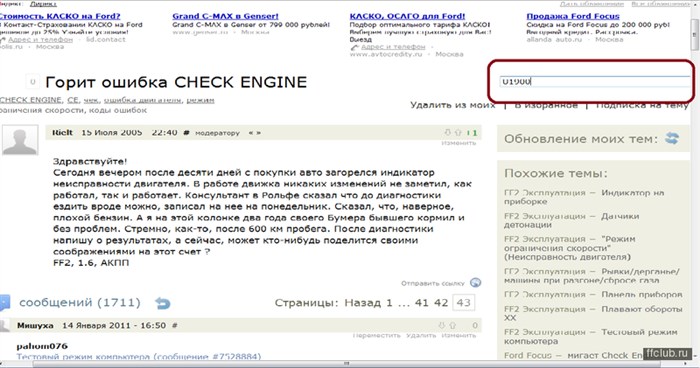Open similar topic мигает Check Engine
Image resolution: width=700 pixels, height=368 pixels.
point(574,355)
